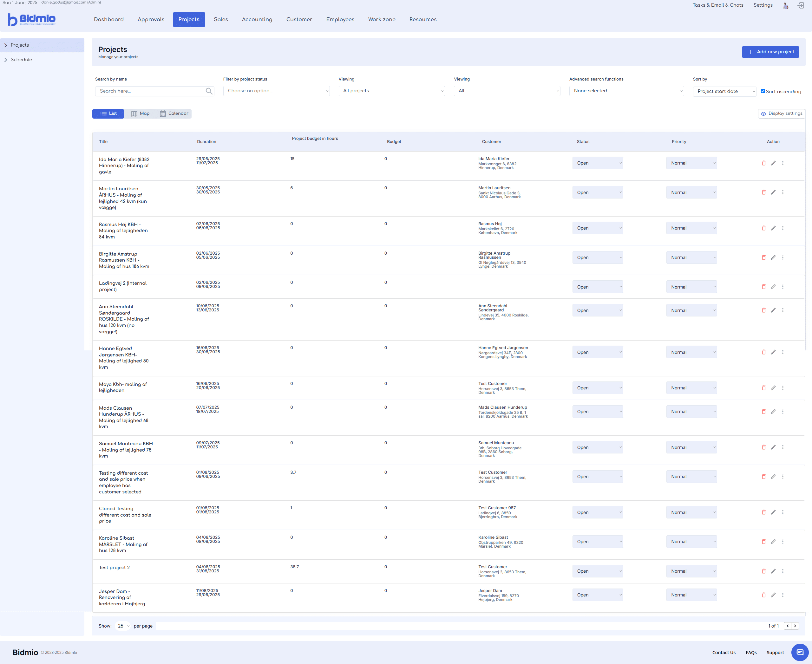Open Advanced search functions dropdown
This screenshot has height=664, width=812.
(626, 91)
